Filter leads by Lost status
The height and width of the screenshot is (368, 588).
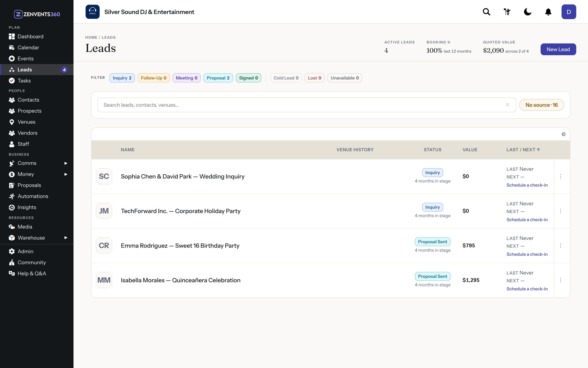[314, 78]
